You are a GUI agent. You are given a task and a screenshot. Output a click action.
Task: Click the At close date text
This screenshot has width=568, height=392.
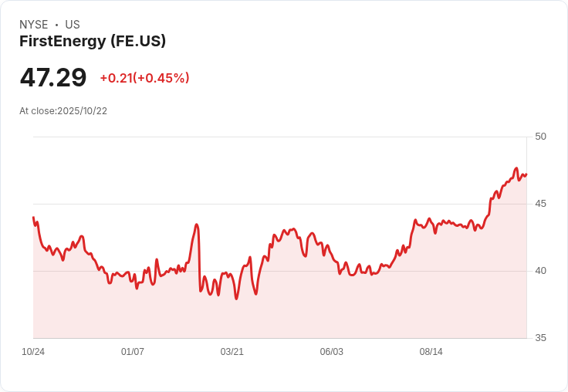coord(63,111)
